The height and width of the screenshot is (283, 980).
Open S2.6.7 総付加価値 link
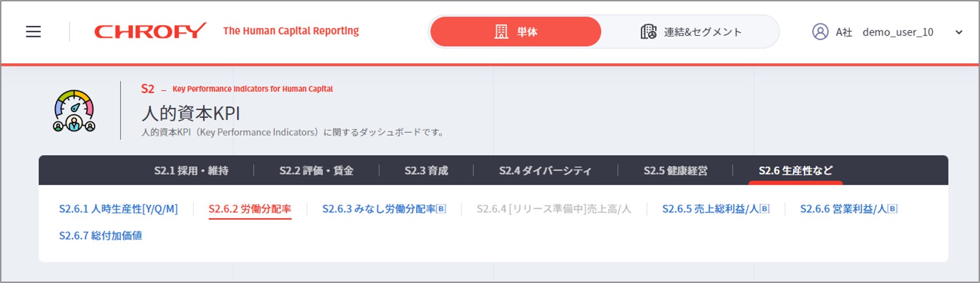point(101,235)
